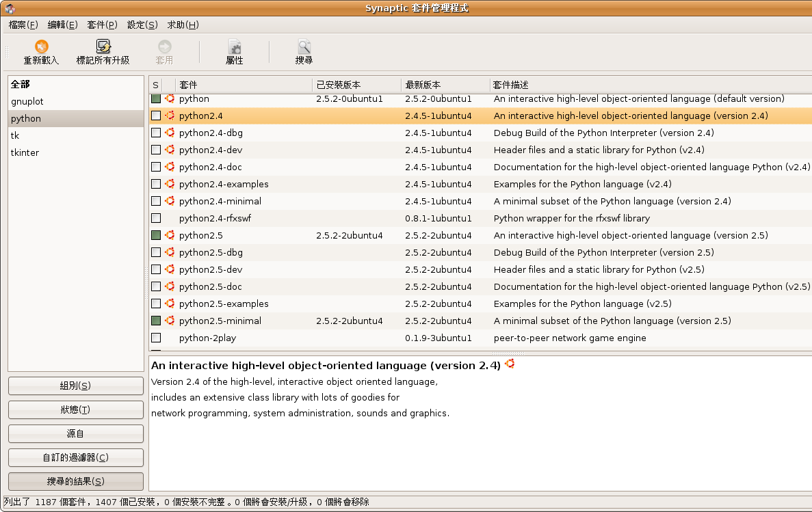Open the 編輯(E) menu

pos(63,25)
